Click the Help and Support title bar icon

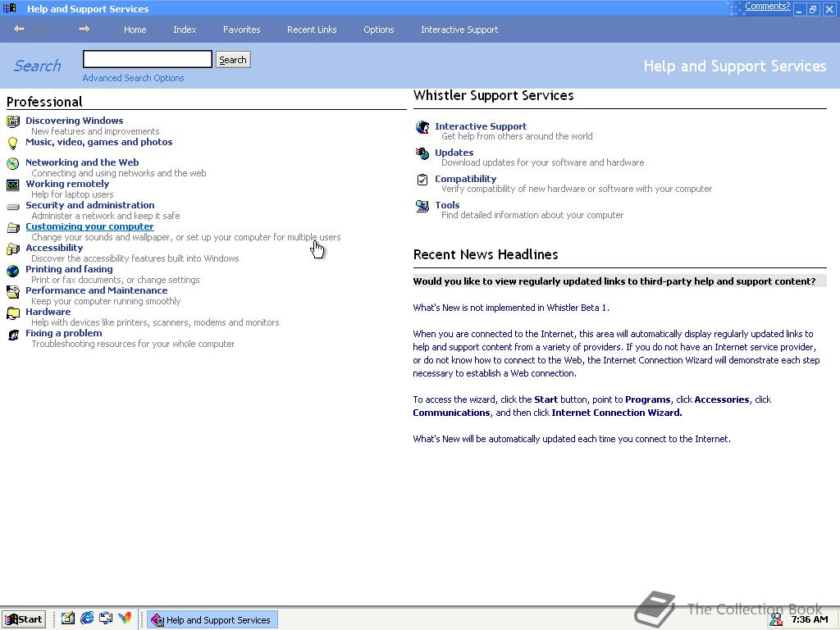10,8
